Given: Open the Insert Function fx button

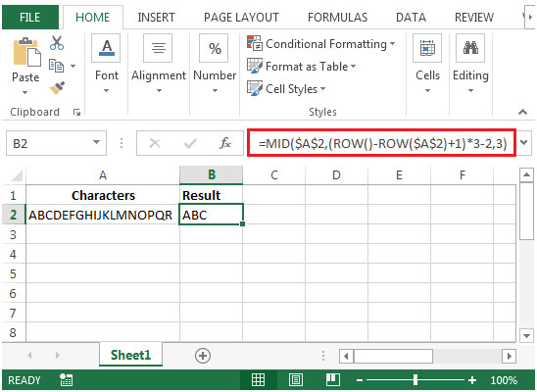Looking at the screenshot, I should click(225, 143).
